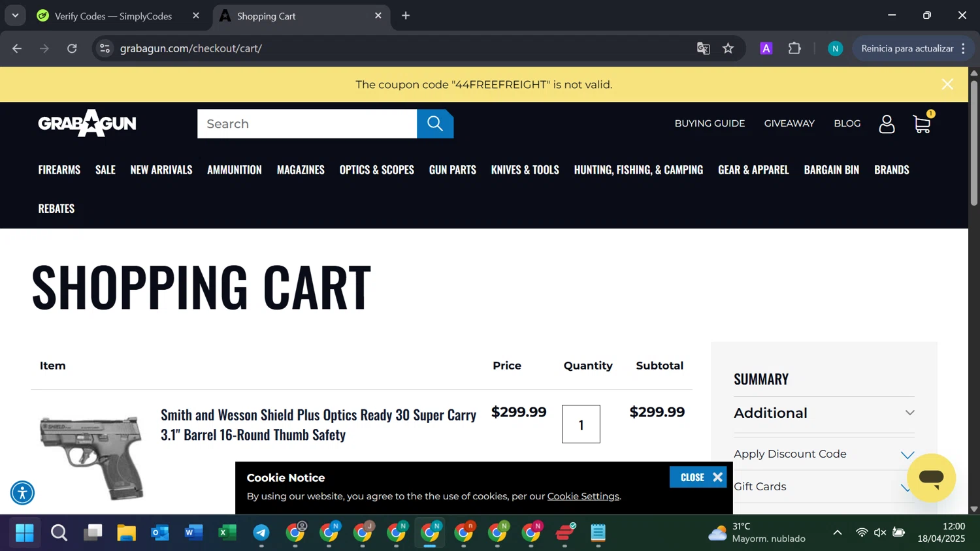Screen dimensions: 980x551
Task: Open Telegram from taskbar
Action: [261, 533]
